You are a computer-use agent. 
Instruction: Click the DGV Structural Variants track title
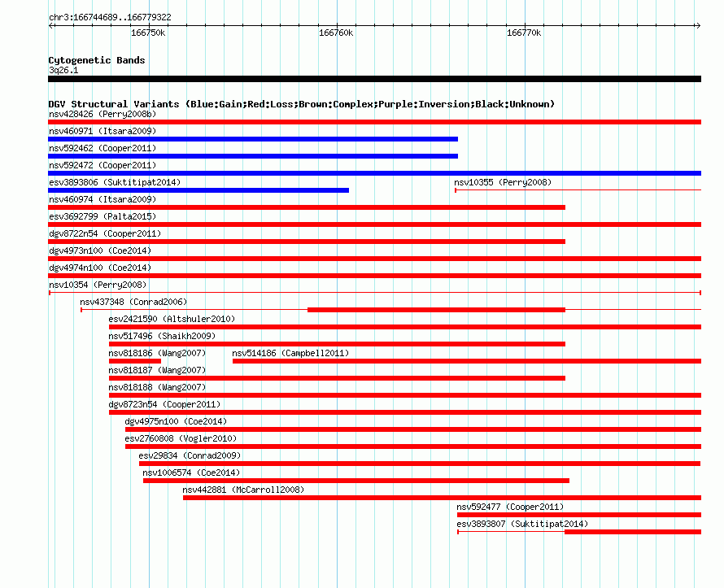point(302,104)
